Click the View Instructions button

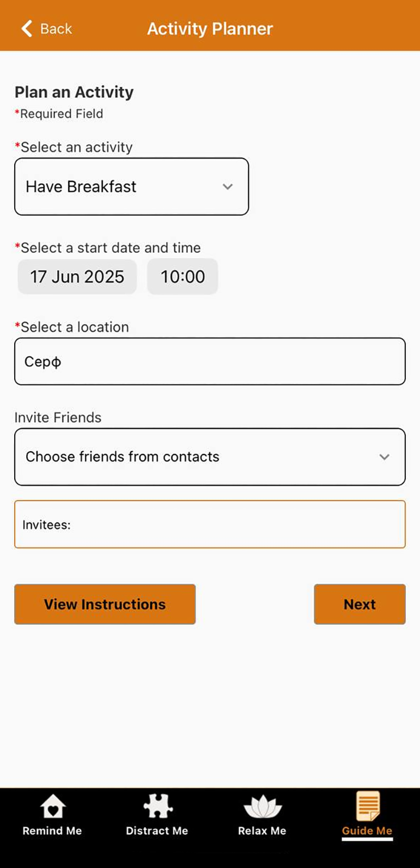pyautogui.click(x=105, y=604)
